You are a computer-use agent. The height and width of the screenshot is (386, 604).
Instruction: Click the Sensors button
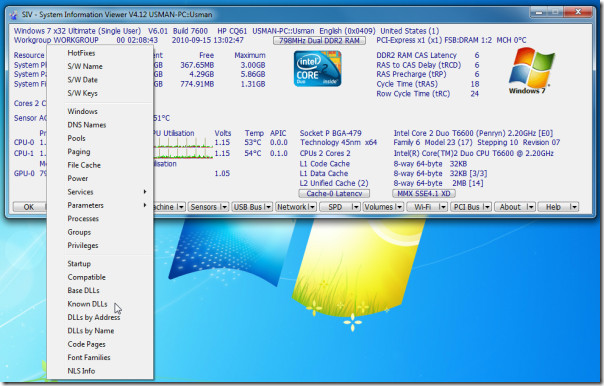pos(204,207)
